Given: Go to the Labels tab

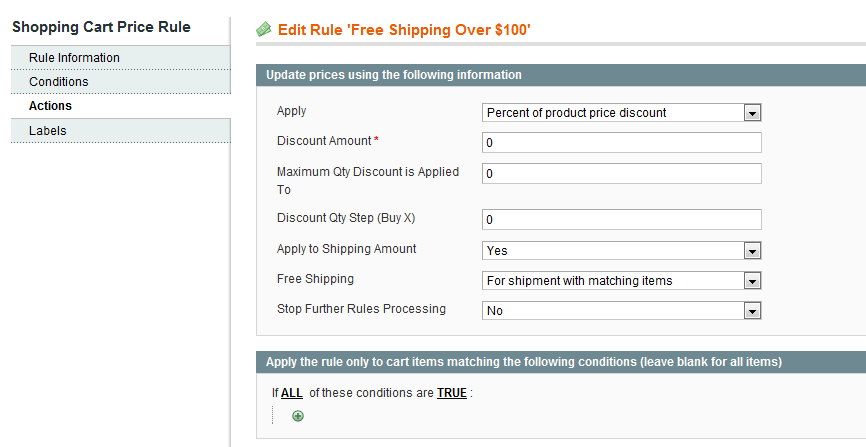Looking at the screenshot, I should (x=120, y=131).
